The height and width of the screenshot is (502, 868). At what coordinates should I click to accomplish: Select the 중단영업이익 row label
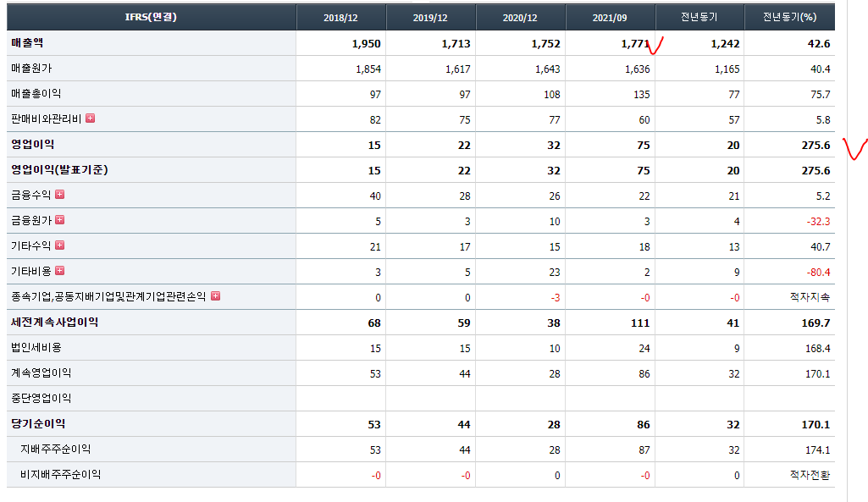pos(41,399)
